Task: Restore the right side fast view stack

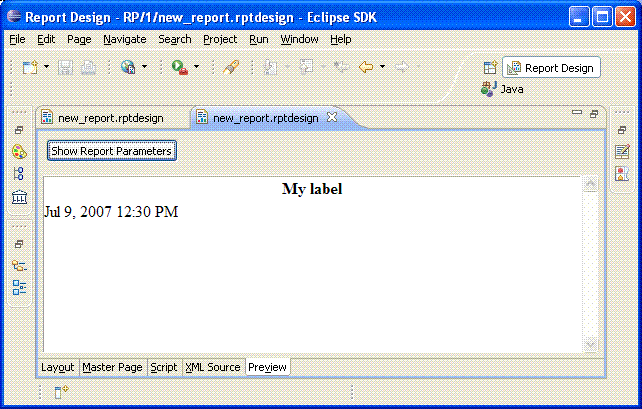Action: coord(622,130)
